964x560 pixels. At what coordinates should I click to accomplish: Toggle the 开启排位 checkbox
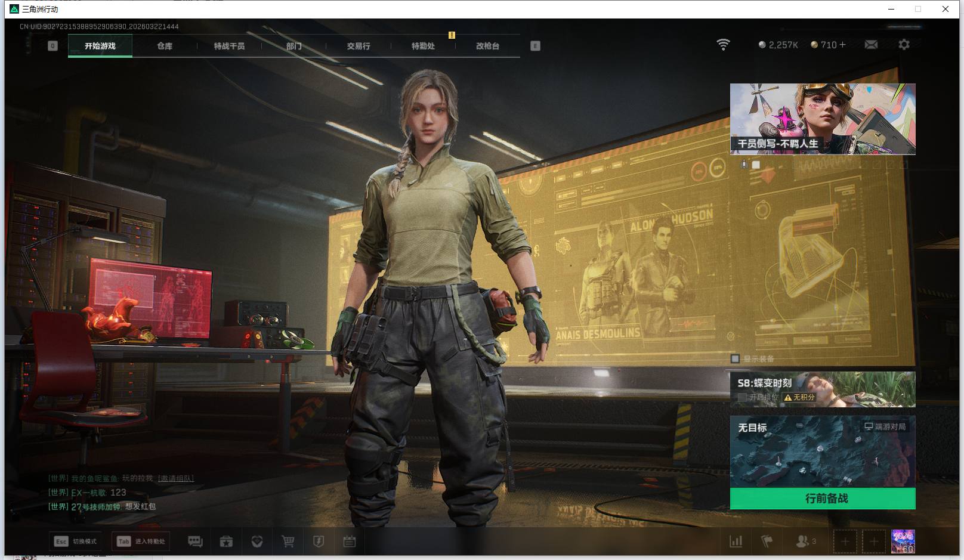tap(742, 397)
